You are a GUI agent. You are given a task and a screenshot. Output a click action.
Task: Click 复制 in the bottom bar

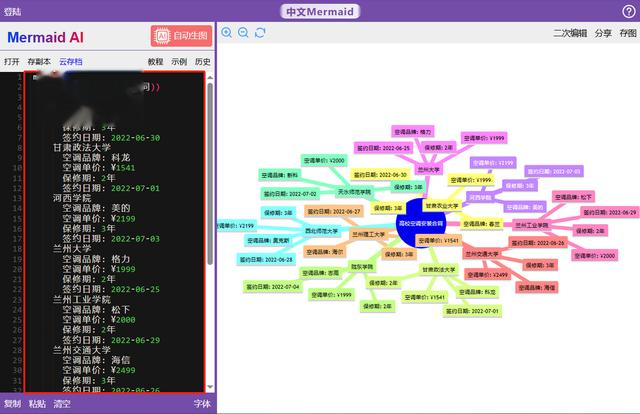(x=12, y=404)
